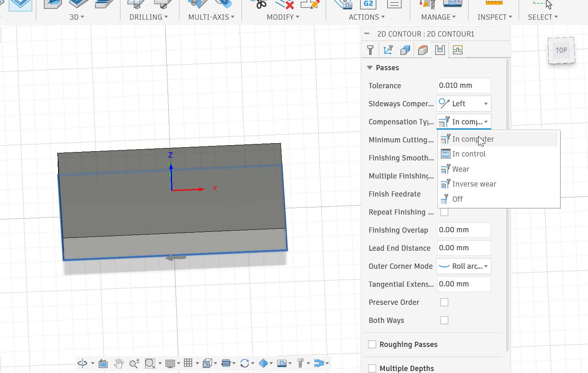
Task: Click the circular arrows refresh icon in navigation bar
Action: (244, 363)
